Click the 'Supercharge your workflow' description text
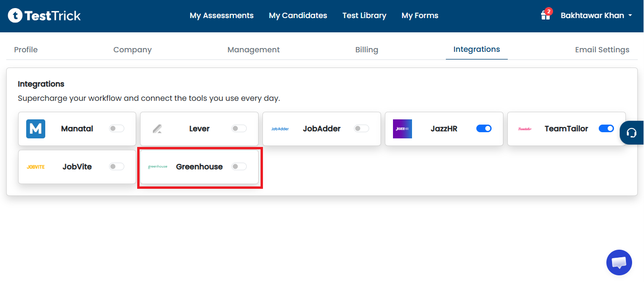This screenshot has height=282, width=644. (149, 99)
